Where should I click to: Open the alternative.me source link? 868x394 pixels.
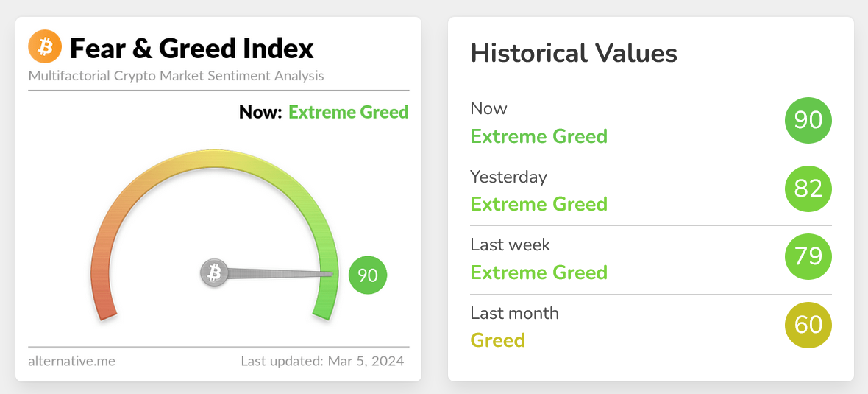(72, 362)
